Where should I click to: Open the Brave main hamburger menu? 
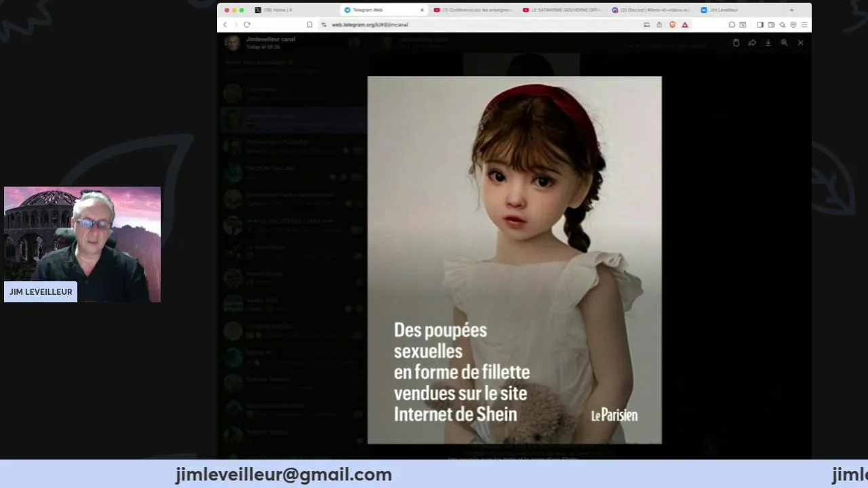(x=804, y=24)
